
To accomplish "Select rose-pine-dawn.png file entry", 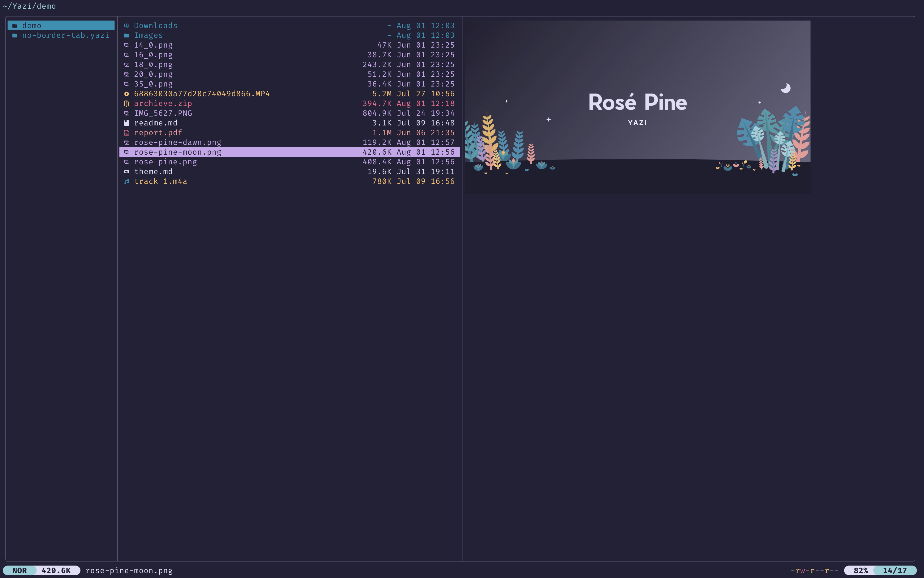I will pyautogui.click(x=178, y=142).
